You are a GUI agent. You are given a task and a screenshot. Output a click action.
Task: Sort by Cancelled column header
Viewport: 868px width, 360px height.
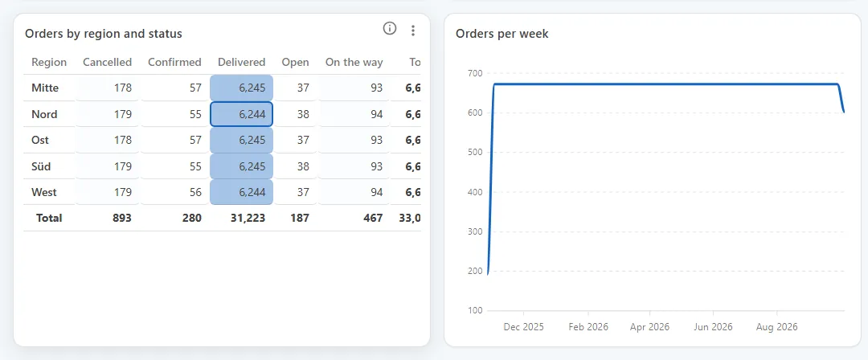pyautogui.click(x=108, y=62)
